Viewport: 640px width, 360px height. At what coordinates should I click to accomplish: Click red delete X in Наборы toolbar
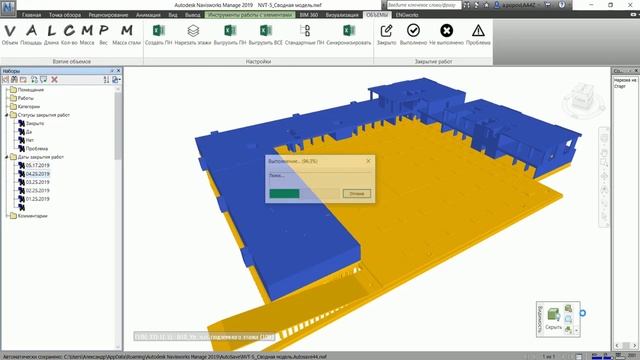(54, 80)
